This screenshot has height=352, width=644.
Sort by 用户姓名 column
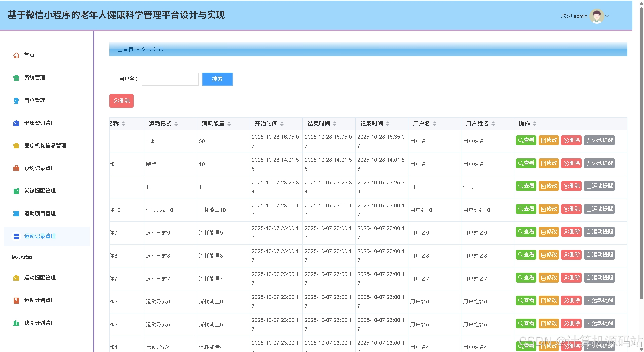tap(493, 124)
